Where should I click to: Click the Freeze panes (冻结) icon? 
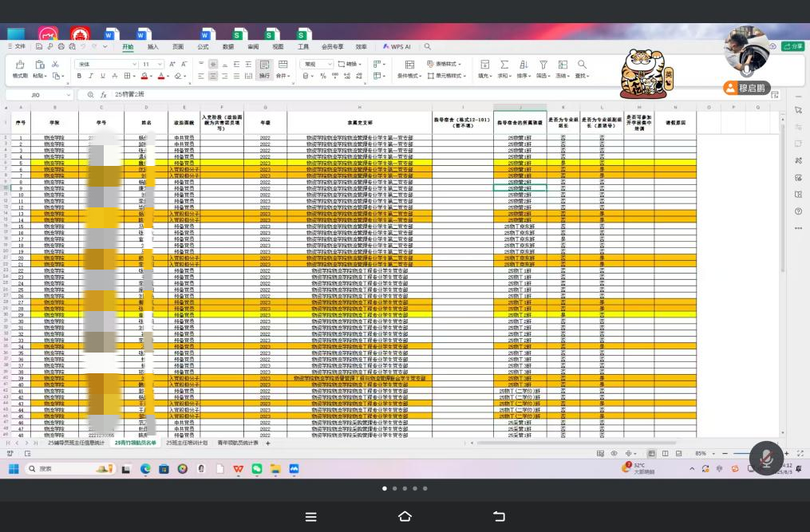563,68
